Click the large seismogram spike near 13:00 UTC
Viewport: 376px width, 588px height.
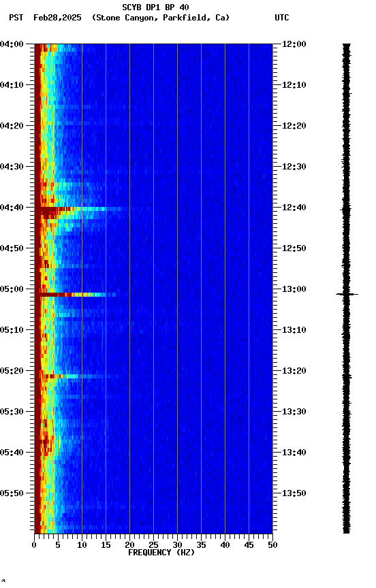tap(347, 295)
